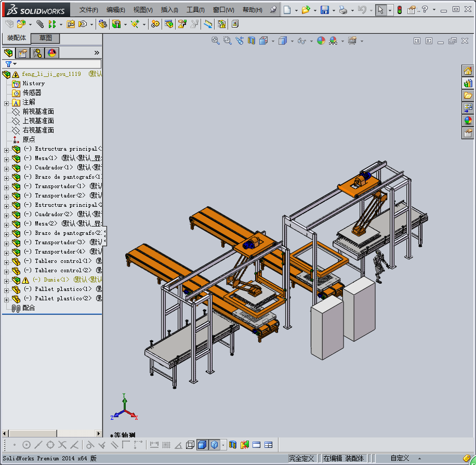This screenshot has height=465, width=476.
Task: Click 自定义 in the status bar
Action: tap(400, 458)
